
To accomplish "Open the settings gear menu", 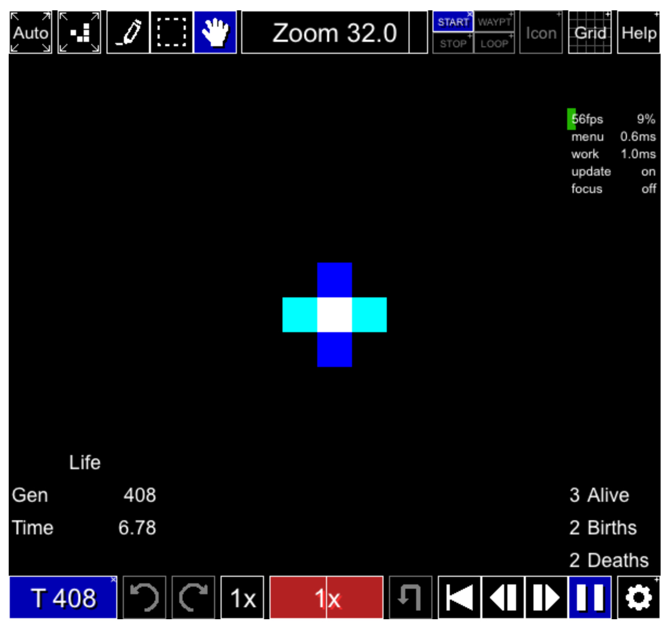I will pos(639,597).
